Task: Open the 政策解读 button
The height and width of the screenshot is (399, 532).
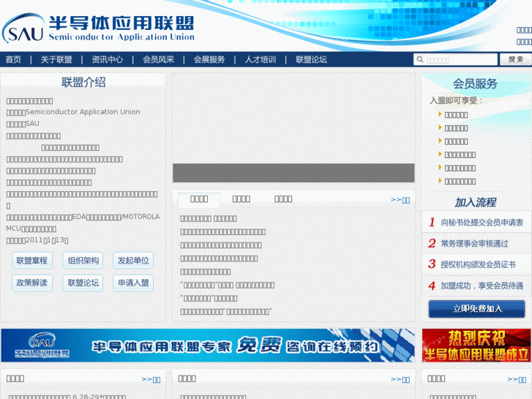Action: (32, 283)
